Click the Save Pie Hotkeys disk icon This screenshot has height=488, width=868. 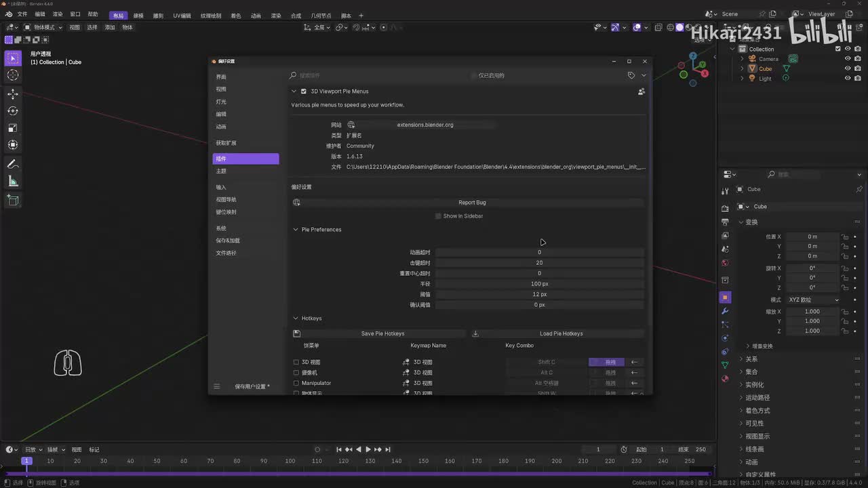[296, 333]
